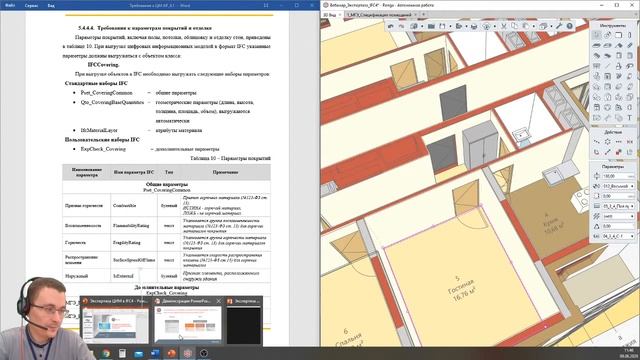Open project folder icon in Renga toolbar
Screen dimensions: 640x360
click(x=431, y=26)
